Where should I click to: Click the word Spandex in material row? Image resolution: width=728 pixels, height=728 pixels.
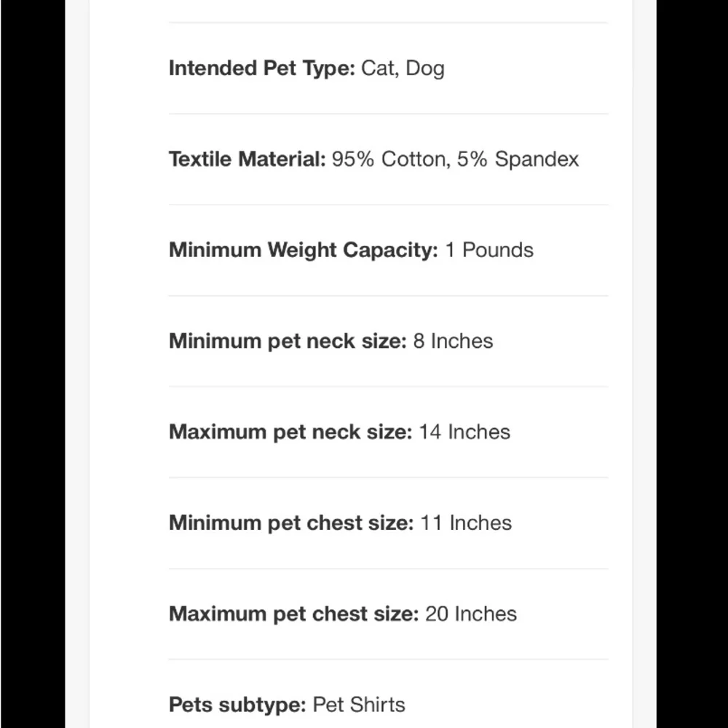pyautogui.click(x=537, y=159)
